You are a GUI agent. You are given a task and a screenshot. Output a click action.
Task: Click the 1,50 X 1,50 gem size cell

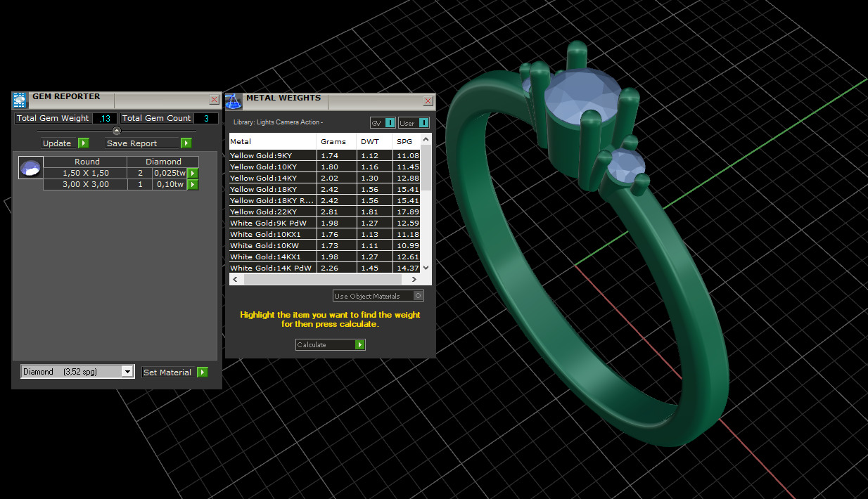point(85,174)
